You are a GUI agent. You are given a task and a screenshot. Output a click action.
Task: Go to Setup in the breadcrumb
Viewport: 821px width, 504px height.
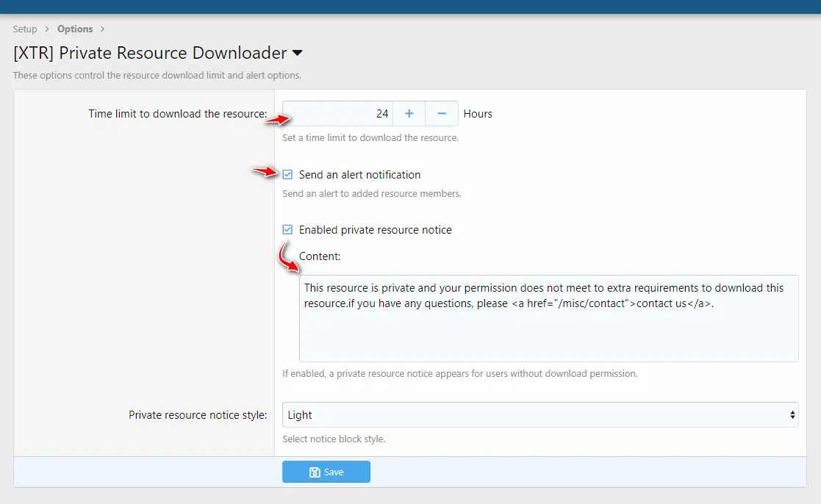pos(25,29)
